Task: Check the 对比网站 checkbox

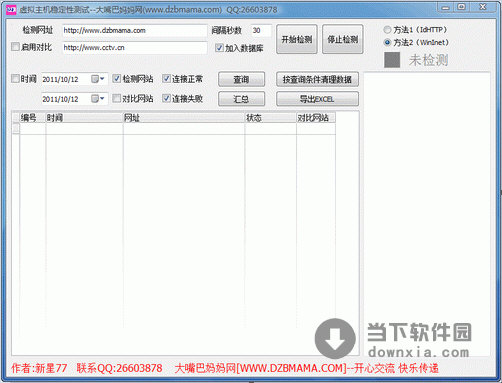Action: pyautogui.click(x=116, y=98)
